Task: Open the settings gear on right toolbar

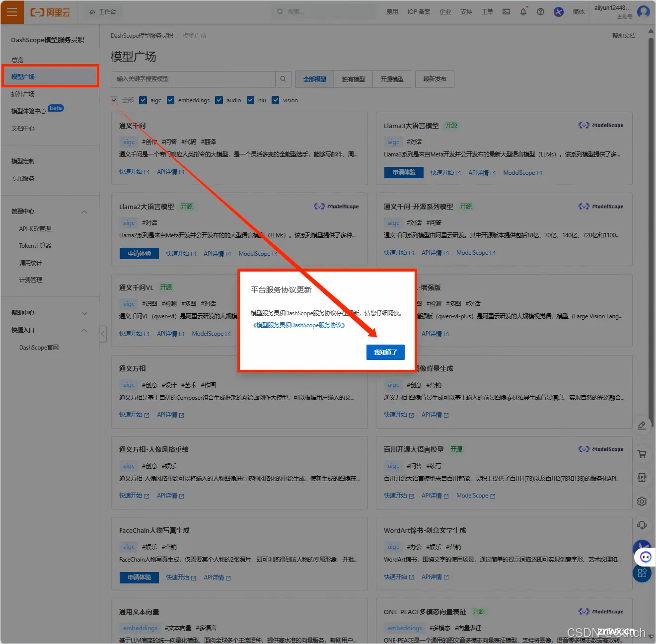Action: 642,501
